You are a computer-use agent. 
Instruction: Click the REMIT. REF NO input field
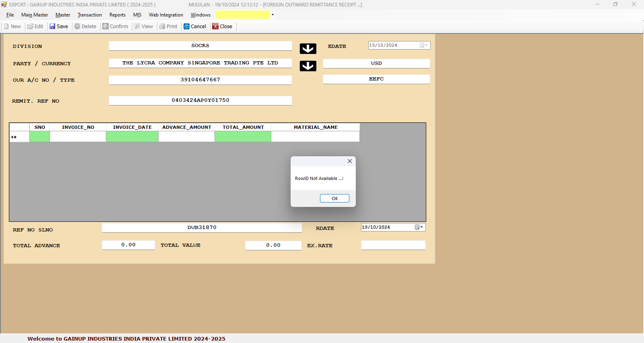[x=200, y=101]
